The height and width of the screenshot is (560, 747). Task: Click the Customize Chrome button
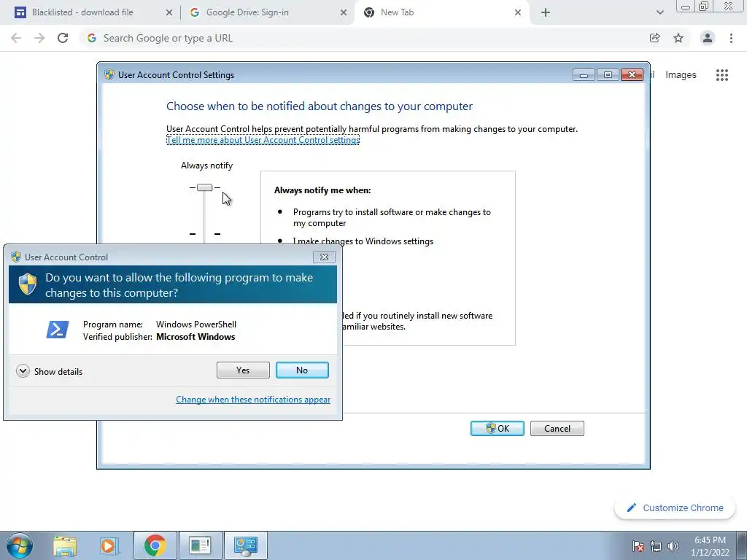[x=676, y=507]
